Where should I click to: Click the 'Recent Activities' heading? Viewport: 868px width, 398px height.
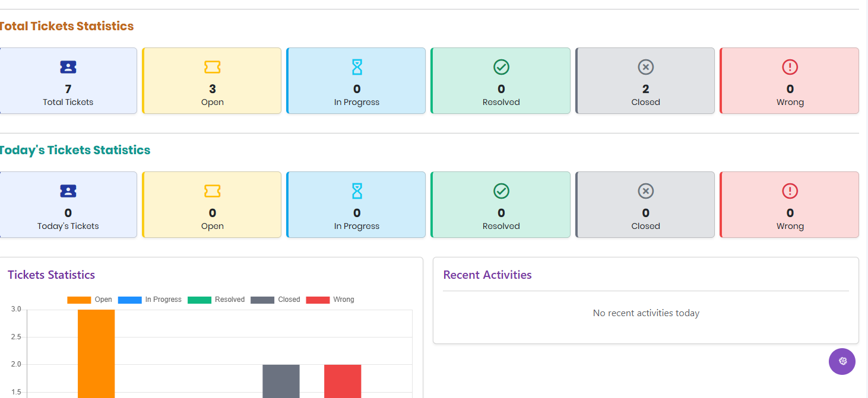(x=487, y=275)
